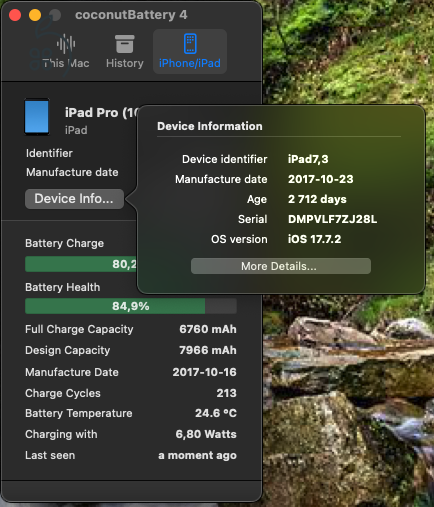This screenshot has width=434, height=507.
Task: Click the History archive box icon
Action: click(125, 44)
